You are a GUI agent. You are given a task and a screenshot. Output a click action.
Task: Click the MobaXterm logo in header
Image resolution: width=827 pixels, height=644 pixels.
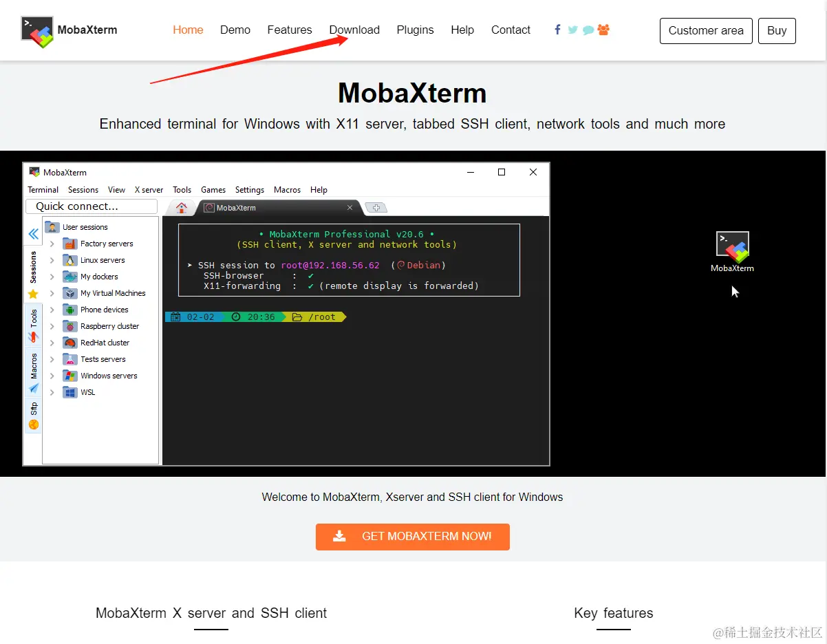coord(37,32)
